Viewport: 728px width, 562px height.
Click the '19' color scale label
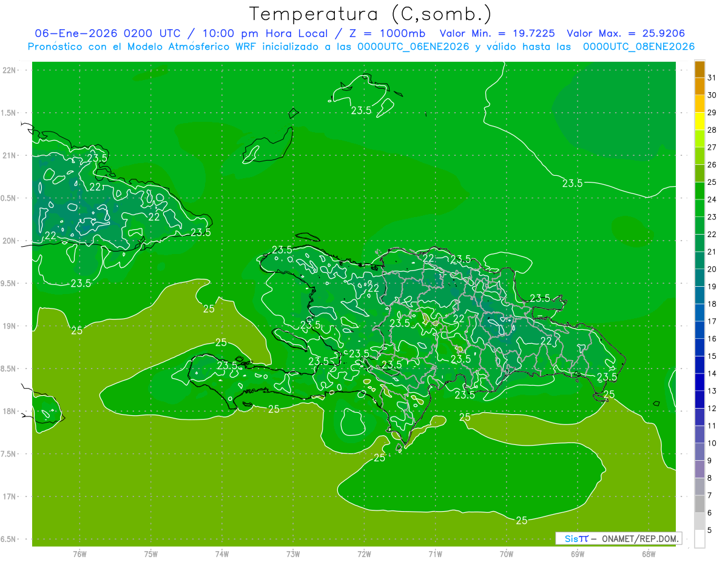(712, 287)
